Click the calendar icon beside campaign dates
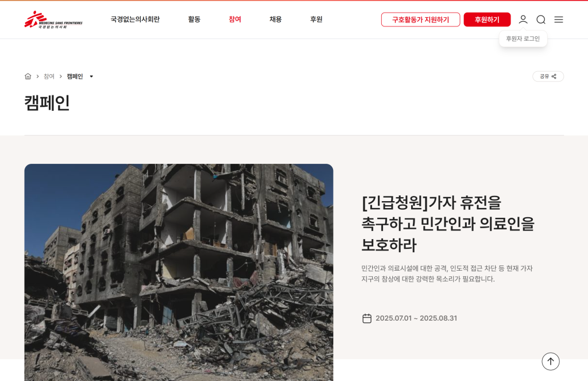This screenshot has height=381, width=588. coord(367,318)
